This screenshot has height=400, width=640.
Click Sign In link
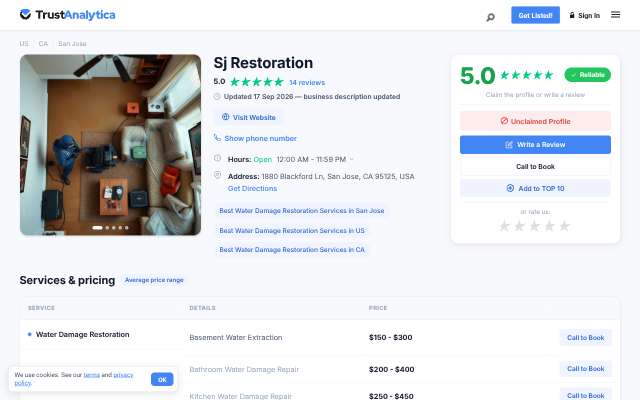[584, 16]
